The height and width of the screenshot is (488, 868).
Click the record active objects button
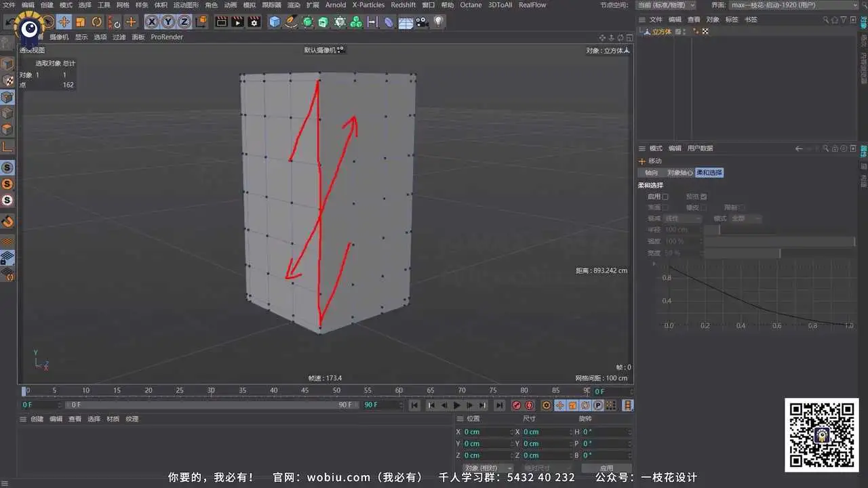pyautogui.click(x=517, y=405)
